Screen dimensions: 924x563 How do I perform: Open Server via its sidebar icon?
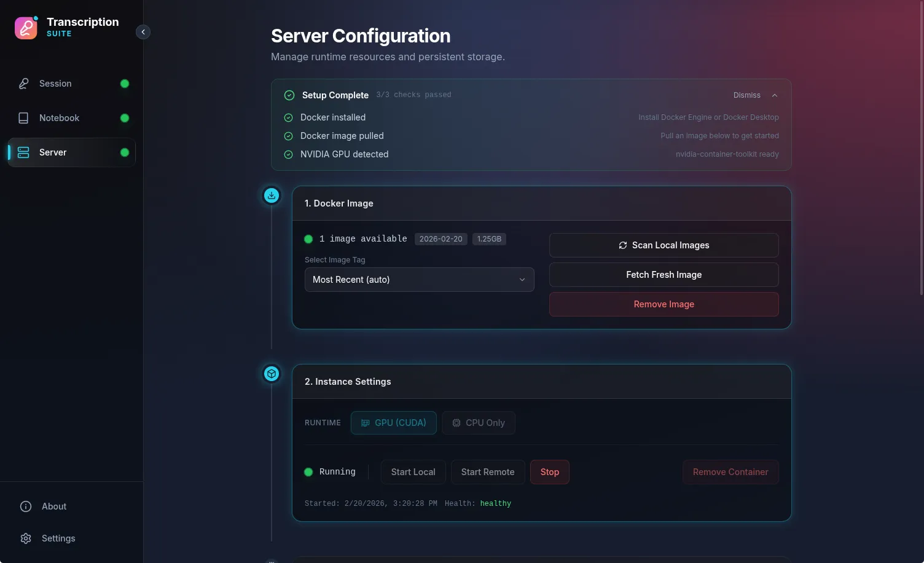23,152
